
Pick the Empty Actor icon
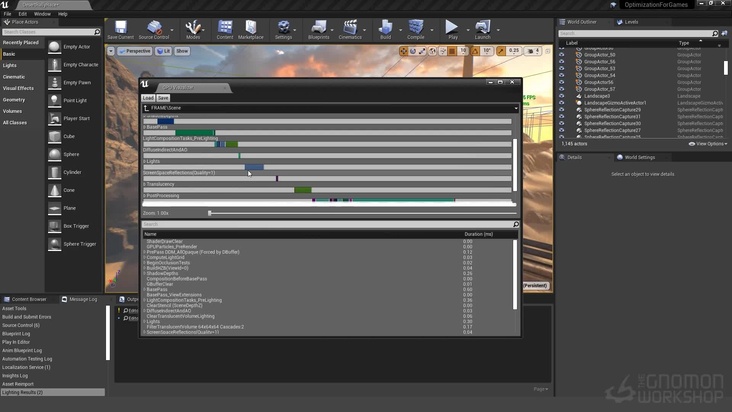click(55, 47)
